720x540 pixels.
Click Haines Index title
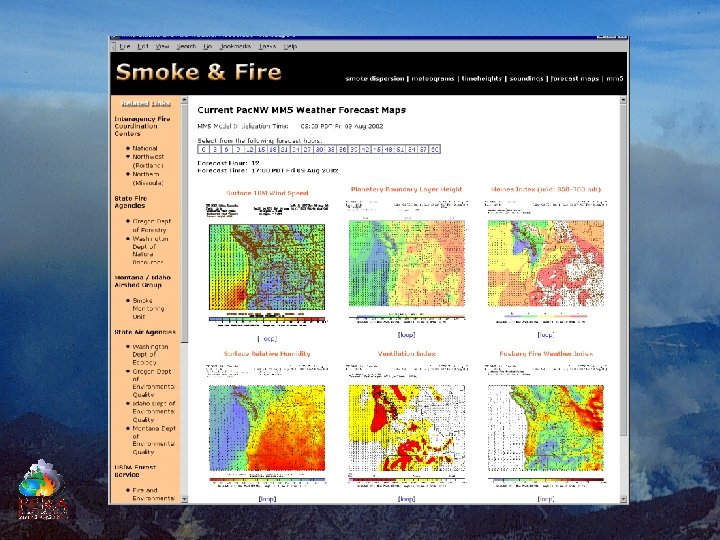546,189
